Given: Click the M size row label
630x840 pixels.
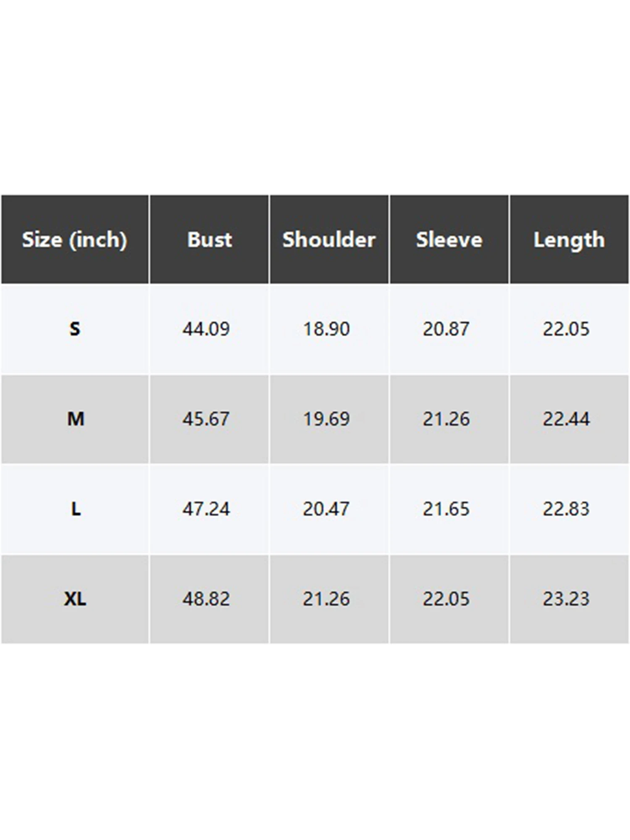Looking at the screenshot, I should 76,419.
